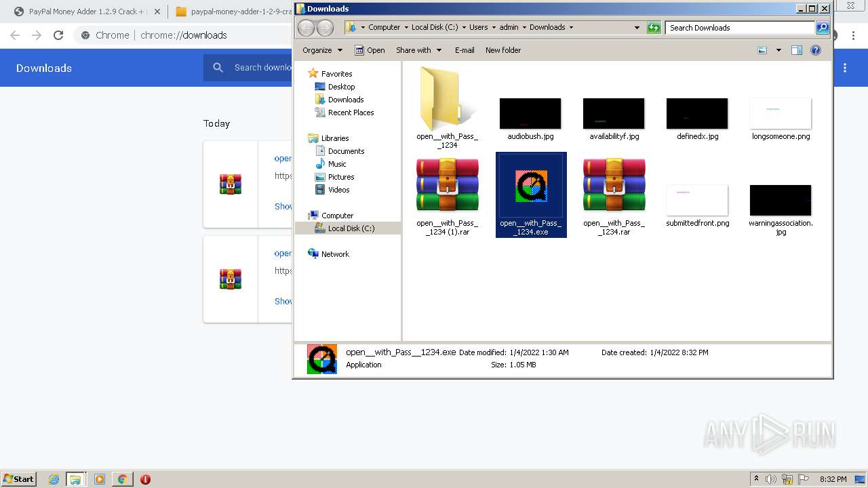Select warningassociation.jpg thumbnail
The image size is (868, 488).
tap(781, 200)
